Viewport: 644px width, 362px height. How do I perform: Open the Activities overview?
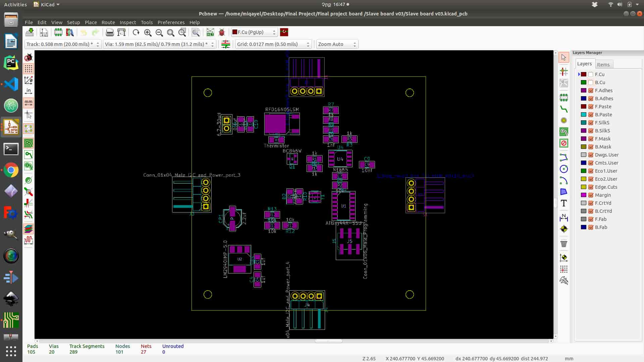15,5
